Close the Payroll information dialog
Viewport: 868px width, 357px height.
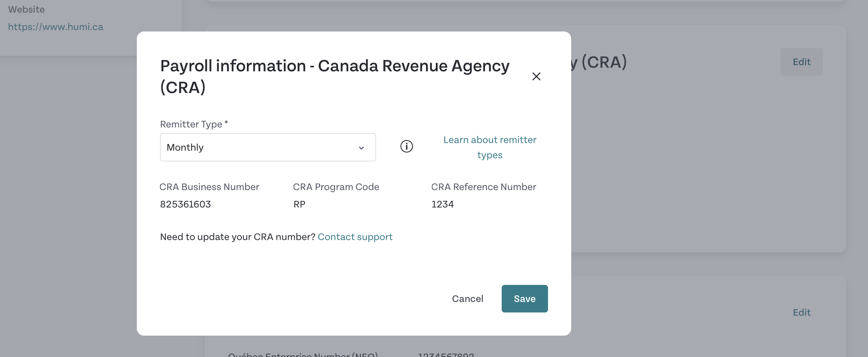click(x=536, y=76)
